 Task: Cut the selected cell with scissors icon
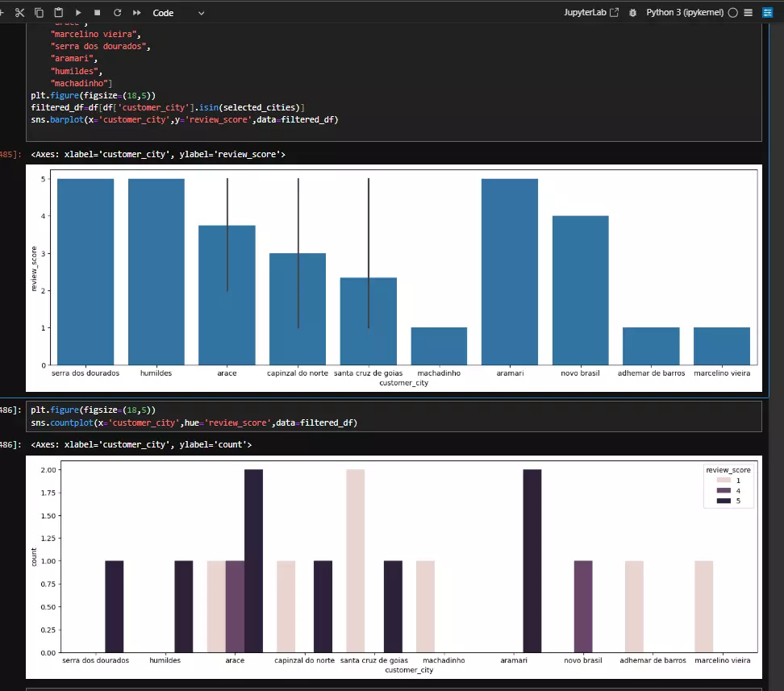tap(19, 13)
